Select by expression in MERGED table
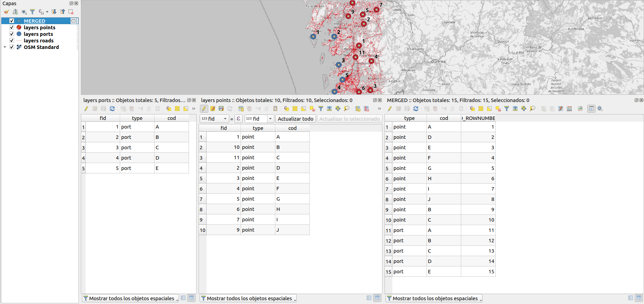Screen dimensions: 644x304 tap(472, 109)
